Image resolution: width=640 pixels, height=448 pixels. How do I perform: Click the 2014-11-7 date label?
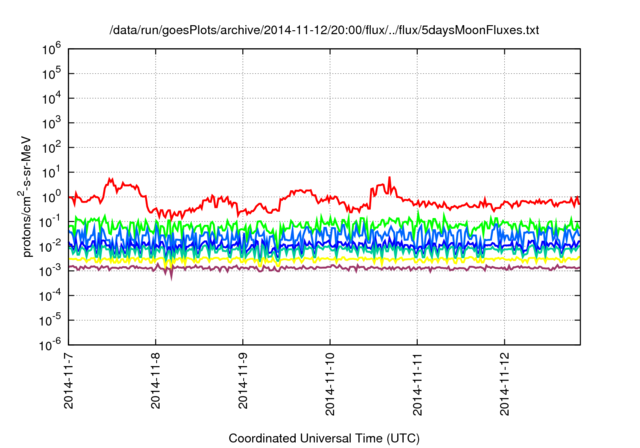click(x=69, y=380)
